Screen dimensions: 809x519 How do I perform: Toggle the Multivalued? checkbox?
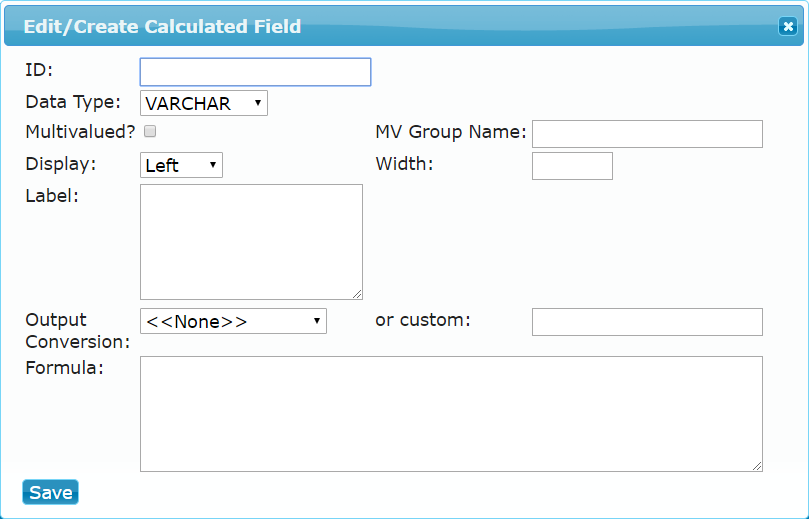coord(150,132)
